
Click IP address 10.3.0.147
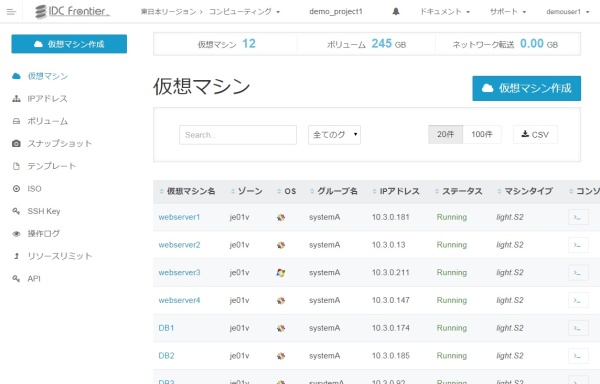(x=390, y=300)
